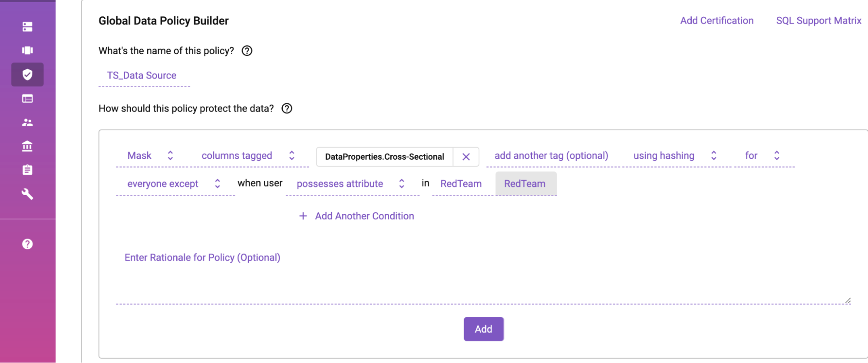This screenshot has height=363, width=868.
Task: Open the App Settings wrench icon
Action: point(27,194)
